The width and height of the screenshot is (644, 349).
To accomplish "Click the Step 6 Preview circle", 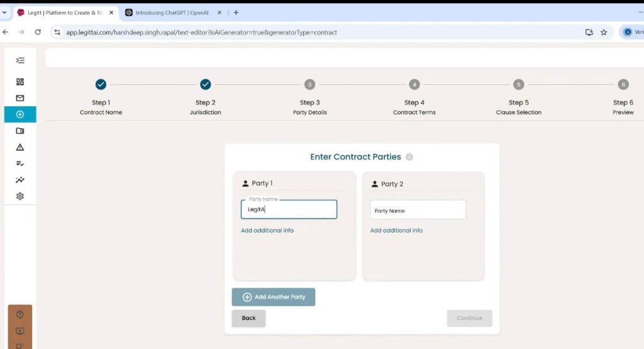I will (623, 85).
